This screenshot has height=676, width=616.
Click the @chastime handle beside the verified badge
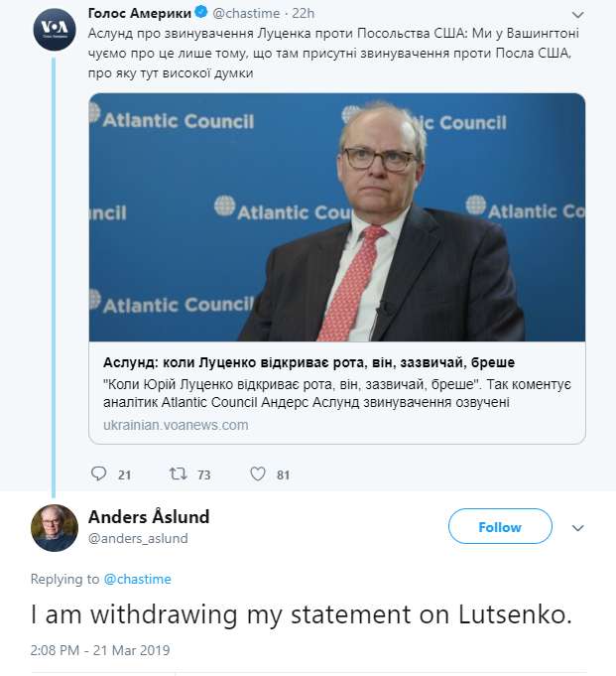(245, 15)
